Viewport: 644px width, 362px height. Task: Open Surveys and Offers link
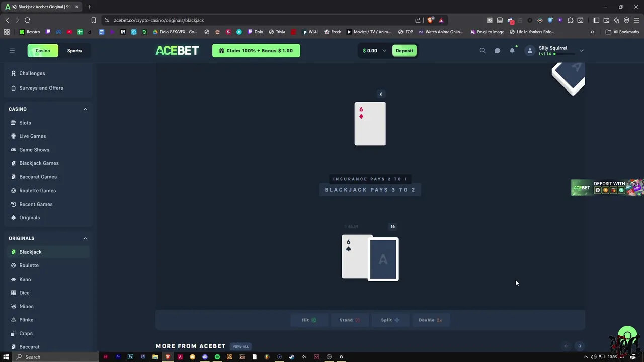[x=41, y=88]
